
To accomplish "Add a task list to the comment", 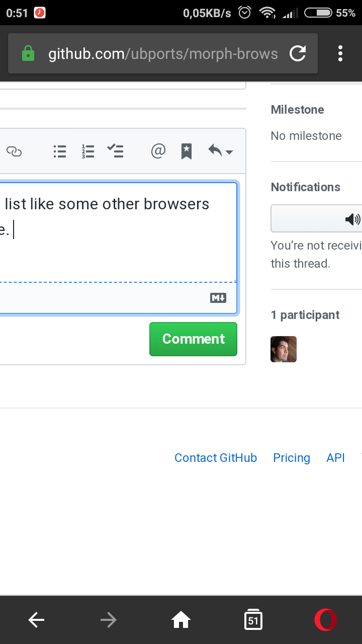I will (x=116, y=151).
